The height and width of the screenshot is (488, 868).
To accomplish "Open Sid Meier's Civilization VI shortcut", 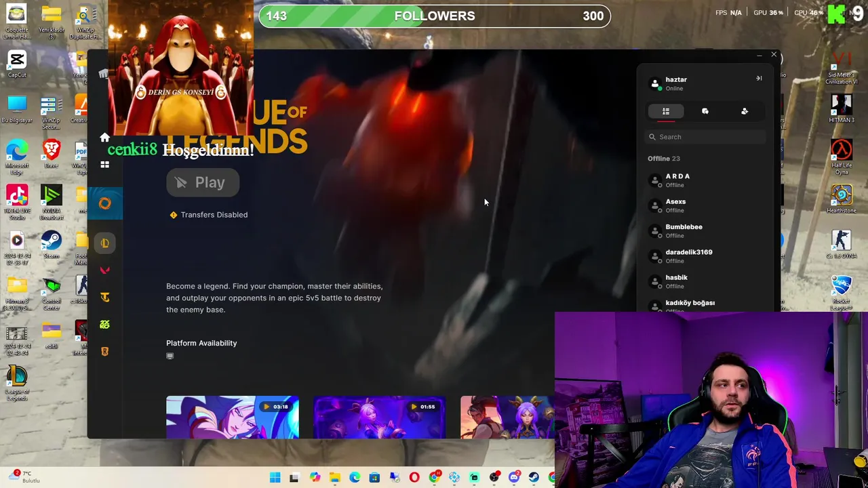I will tap(842, 68).
